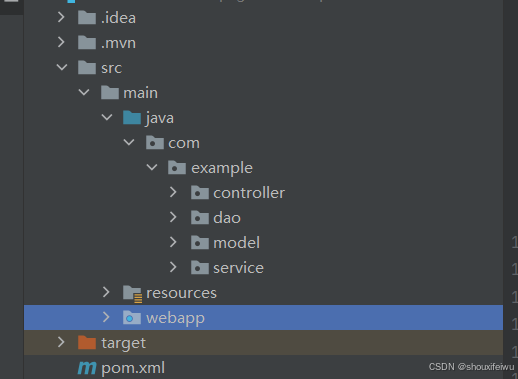This screenshot has height=379, width=518.
Task: Open the pom.xml file
Action: pyautogui.click(x=133, y=369)
